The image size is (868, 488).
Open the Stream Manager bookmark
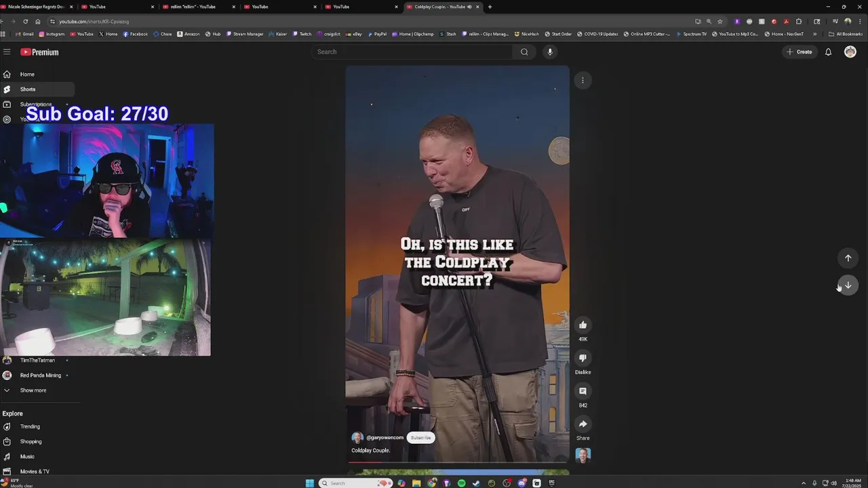click(x=245, y=34)
